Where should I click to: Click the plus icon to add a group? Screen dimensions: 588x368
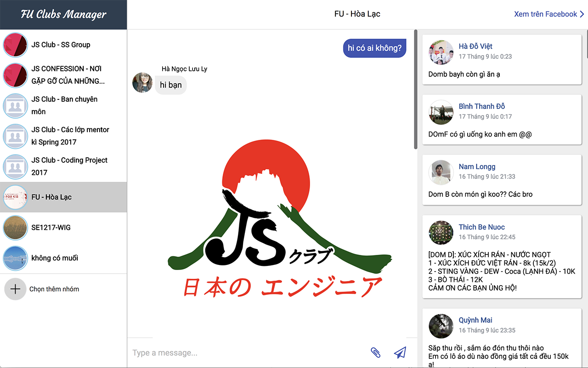15,289
